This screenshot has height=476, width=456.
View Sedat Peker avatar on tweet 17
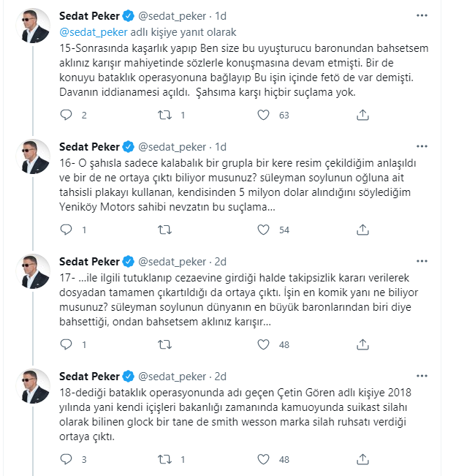33,271
